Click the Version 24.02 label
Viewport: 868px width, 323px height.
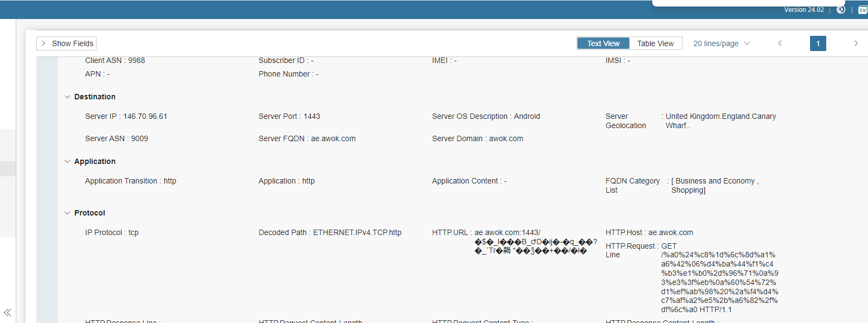coord(803,10)
